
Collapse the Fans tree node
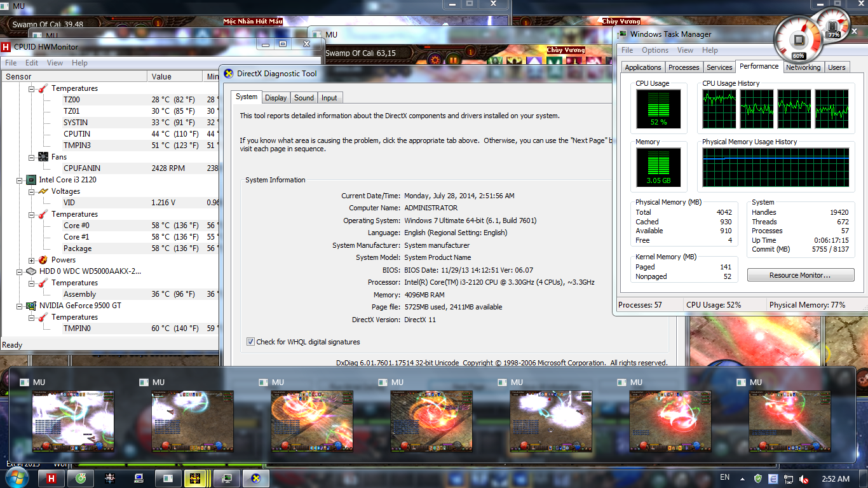tap(32, 157)
